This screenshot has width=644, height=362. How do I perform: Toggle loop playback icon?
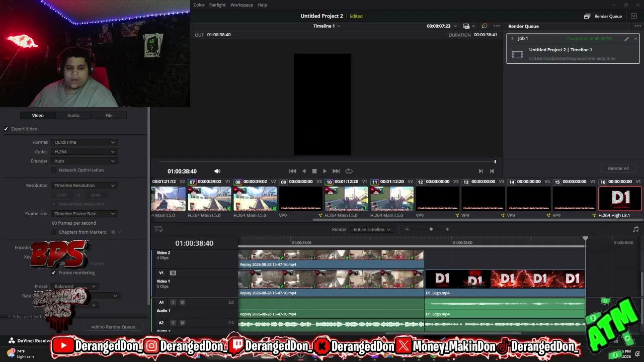point(349,171)
